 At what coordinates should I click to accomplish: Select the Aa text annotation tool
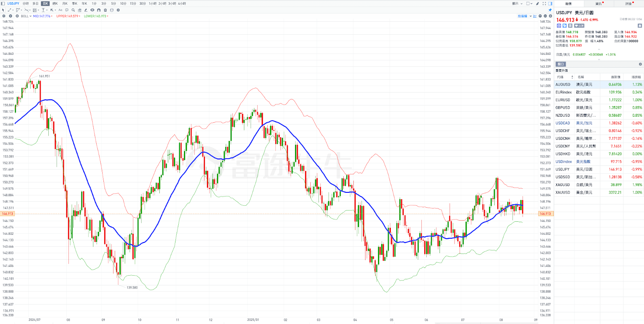coord(60,10)
